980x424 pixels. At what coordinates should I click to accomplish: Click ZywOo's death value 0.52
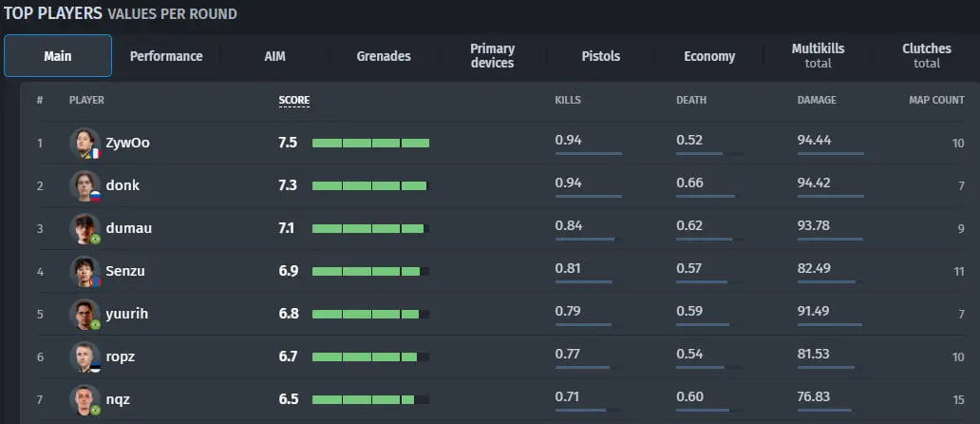(x=690, y=140)
